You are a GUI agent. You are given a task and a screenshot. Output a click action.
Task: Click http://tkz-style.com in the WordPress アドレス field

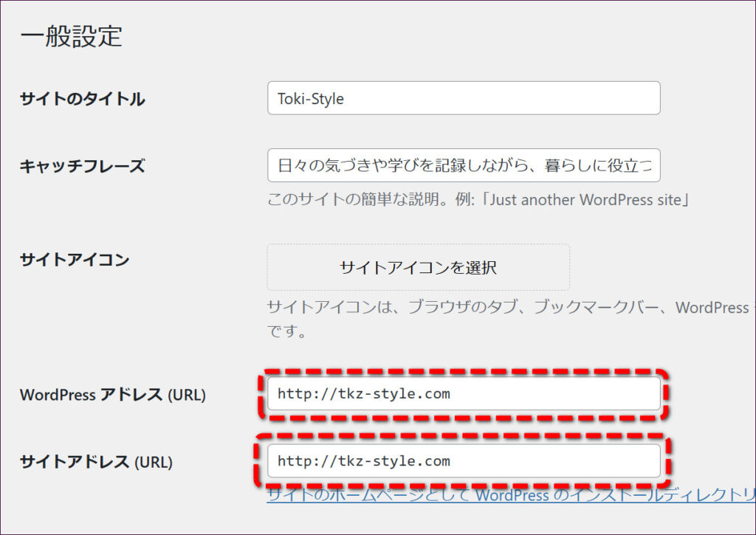click(363, 394)
